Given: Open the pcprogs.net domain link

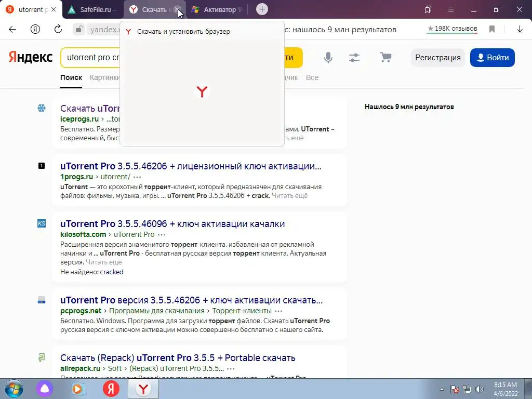Looking at the screenshot, I should (81, 311).
